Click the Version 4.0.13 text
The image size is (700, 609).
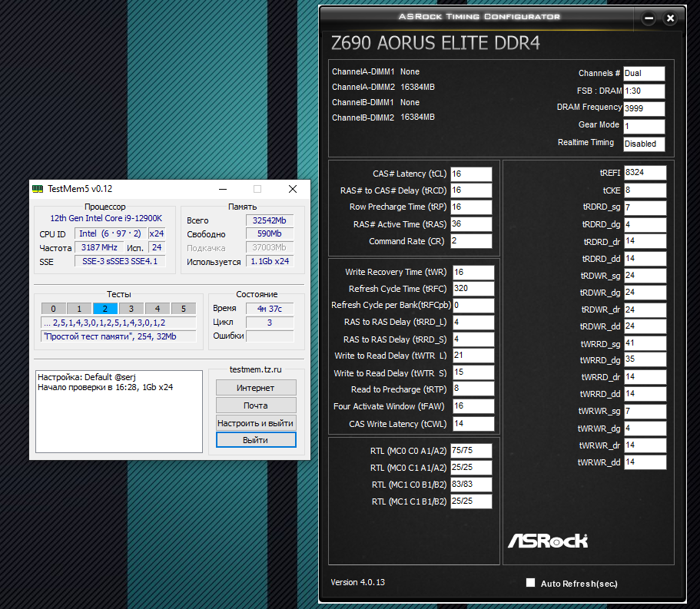pyautogui.click(x=357, y=582)
